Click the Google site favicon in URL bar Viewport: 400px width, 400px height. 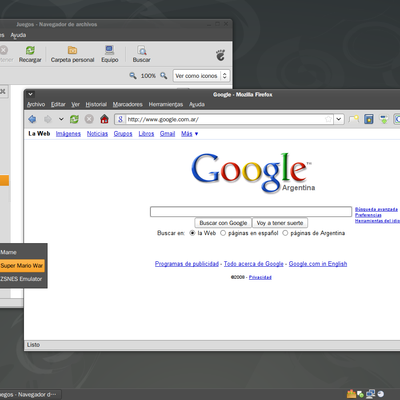120,119
